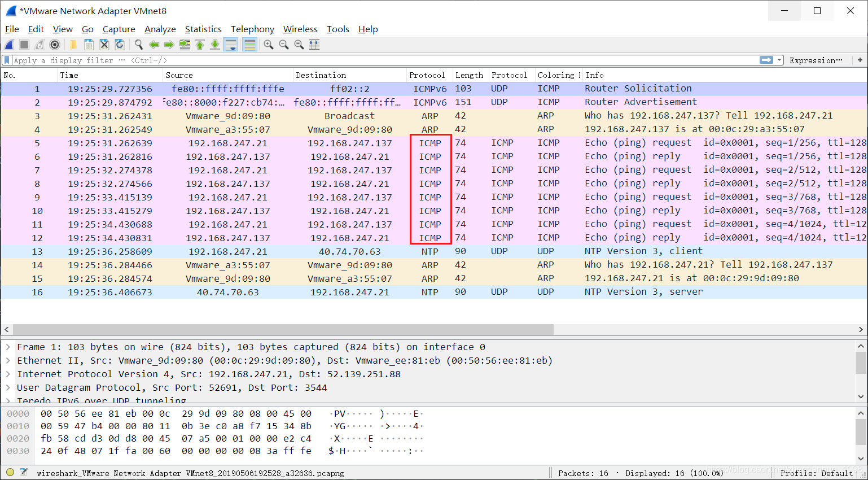The width and height of the screenshot is (868, 480).
Task: Close this capture file
Action: (104, 45)
